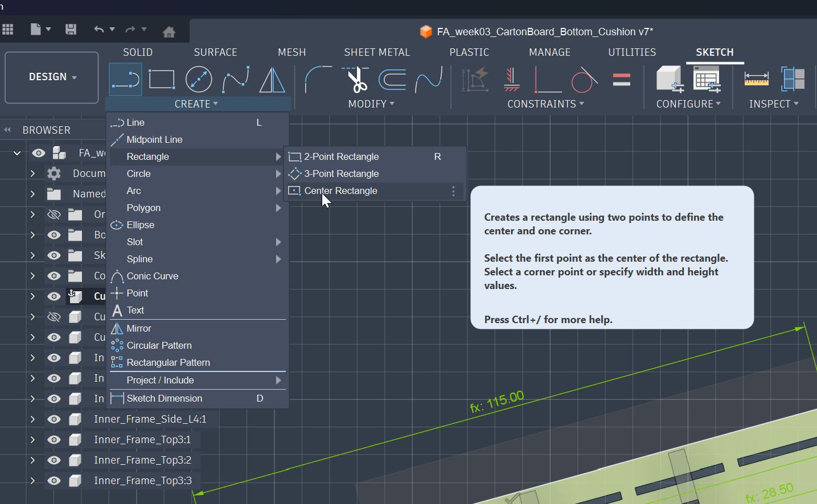
Task: Click the Configure cube icon
Action: coord(670,79)
